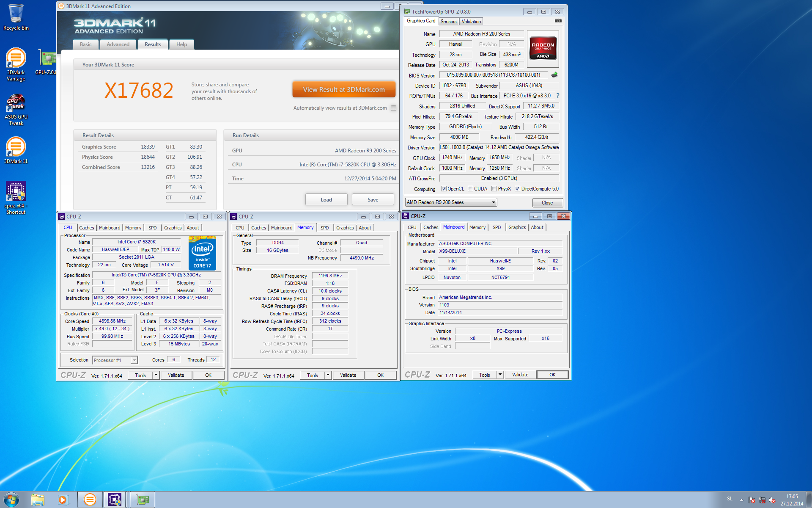Click Validate in the left CPU-Z window

176,375
